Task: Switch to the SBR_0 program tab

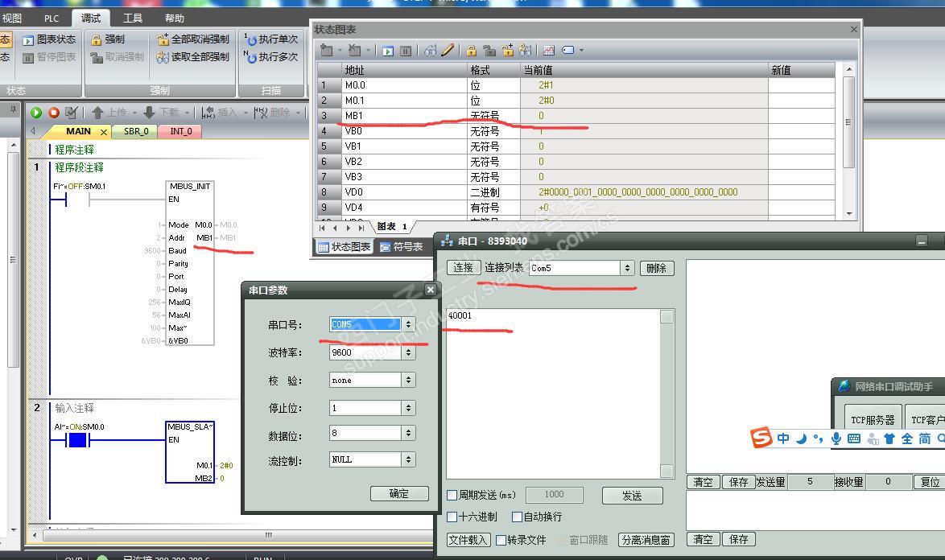Action: point(135,131)
